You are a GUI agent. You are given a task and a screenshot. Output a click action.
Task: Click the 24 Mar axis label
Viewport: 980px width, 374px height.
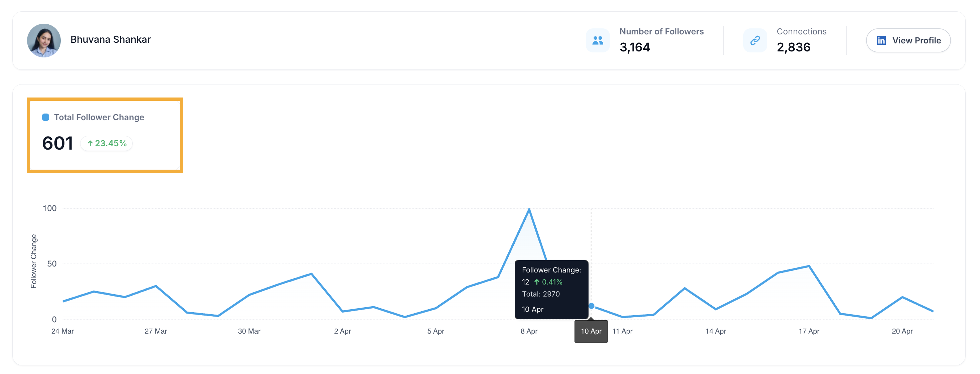pos(62,331)
